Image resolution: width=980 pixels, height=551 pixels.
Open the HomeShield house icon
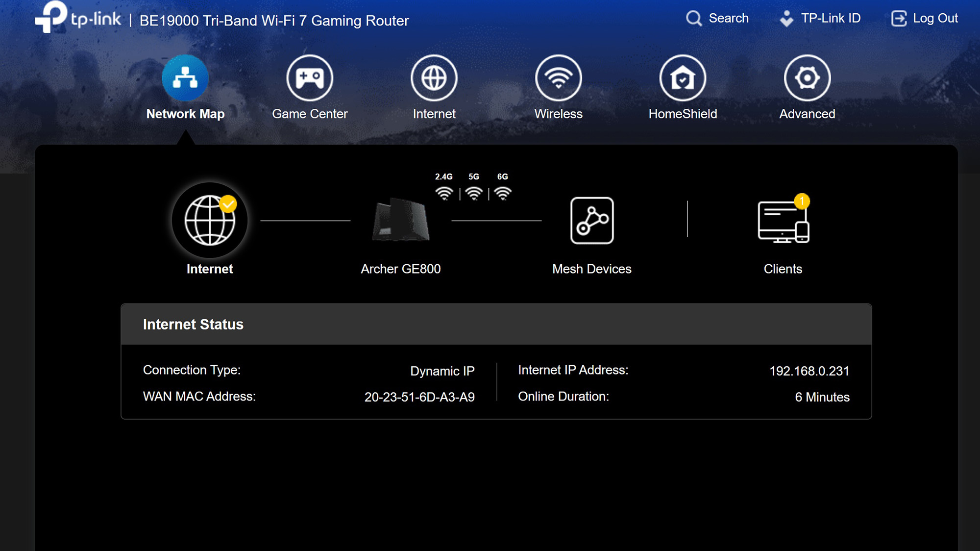pos(683,78)
